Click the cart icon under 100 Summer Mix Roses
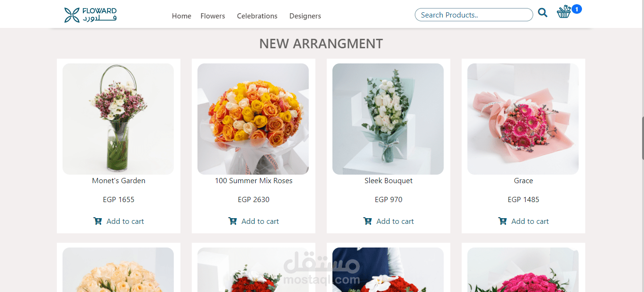 coord(233,221)
